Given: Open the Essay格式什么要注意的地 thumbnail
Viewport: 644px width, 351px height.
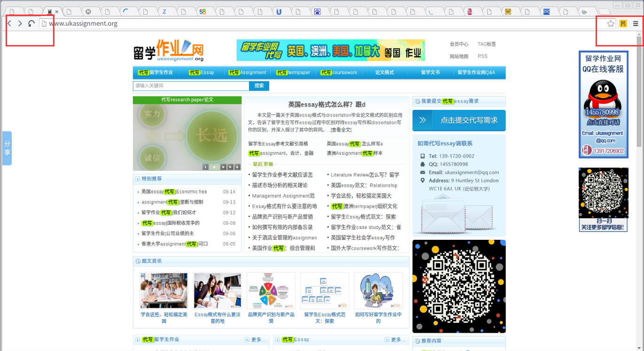Looking at the screenshot, I should (x=217, y=290).
